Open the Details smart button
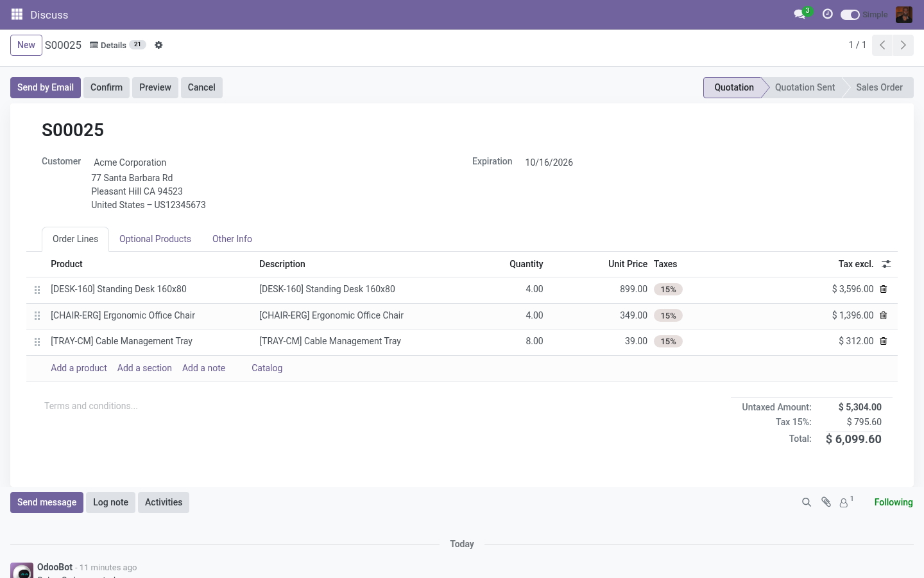 click(118, 45)
